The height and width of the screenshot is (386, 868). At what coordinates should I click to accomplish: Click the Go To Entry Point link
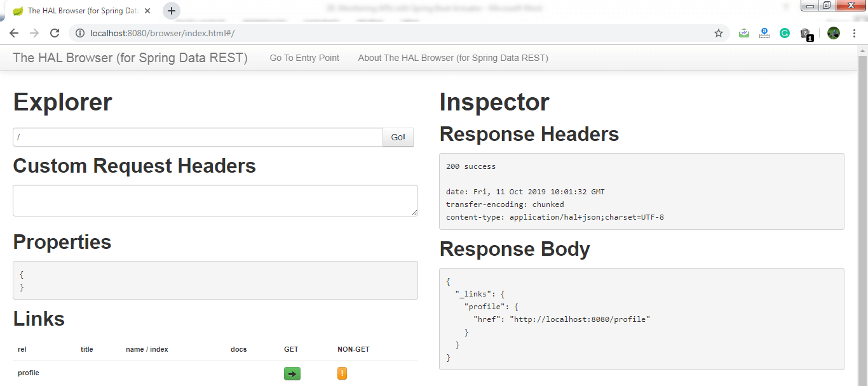coord(304,58)
